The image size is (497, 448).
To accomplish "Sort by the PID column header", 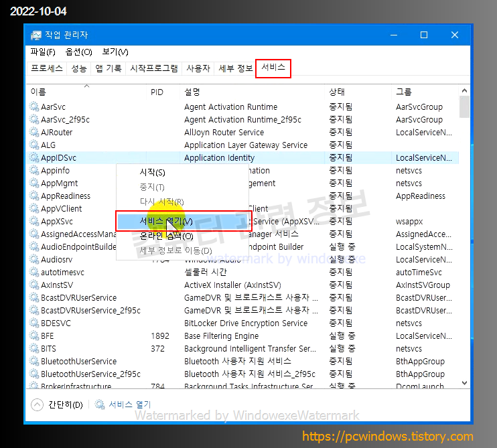I will click(x=163, y=92).
